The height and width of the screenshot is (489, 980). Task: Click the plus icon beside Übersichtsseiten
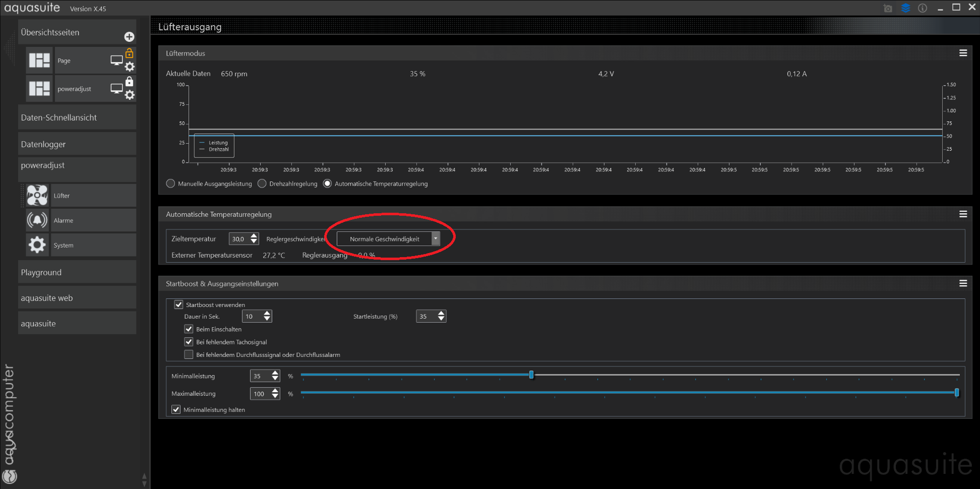click(x=129, y=37)
